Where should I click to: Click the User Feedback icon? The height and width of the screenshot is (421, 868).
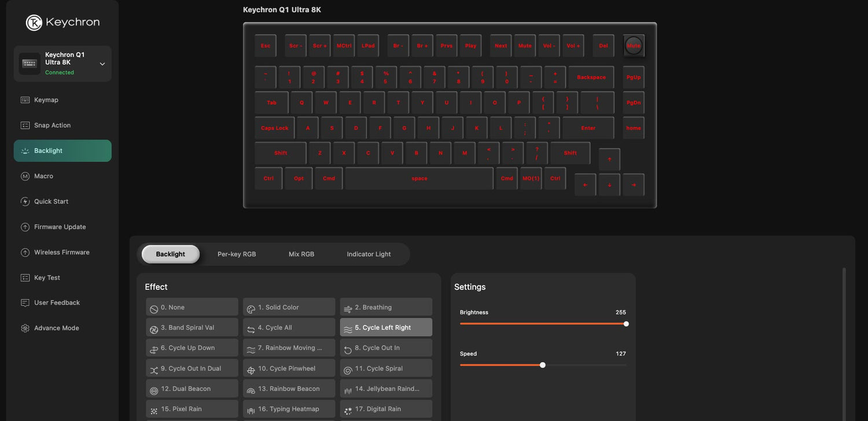pos(25,303)
